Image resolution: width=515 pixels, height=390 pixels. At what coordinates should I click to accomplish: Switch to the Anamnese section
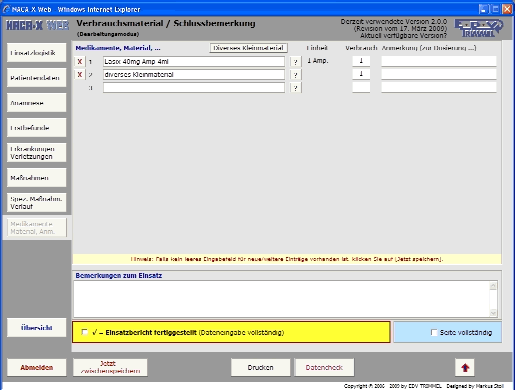[x=37, y=103]
